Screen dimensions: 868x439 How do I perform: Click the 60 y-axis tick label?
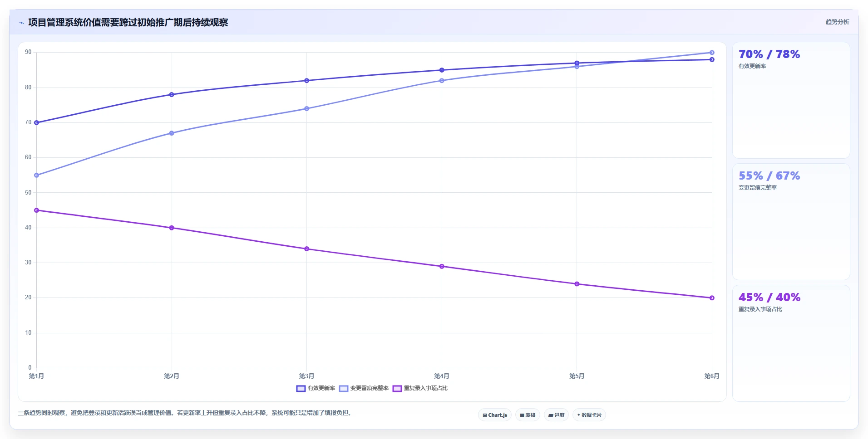coord(28,157)
